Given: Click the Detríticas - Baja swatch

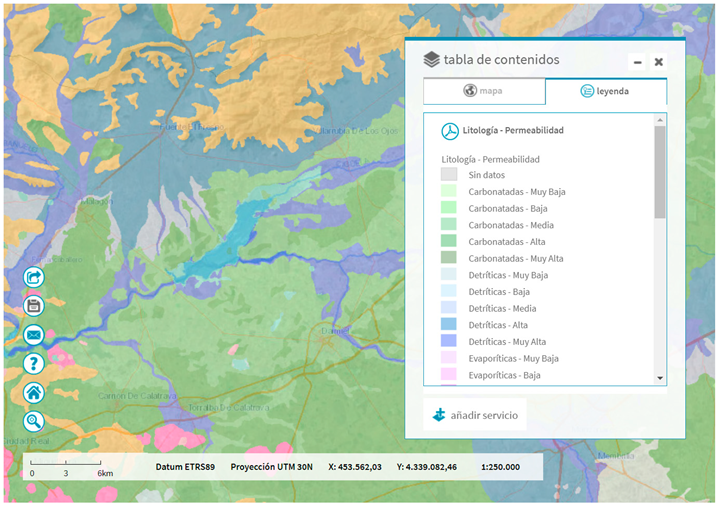Looking at the screenshot, I should click(449, 291).
